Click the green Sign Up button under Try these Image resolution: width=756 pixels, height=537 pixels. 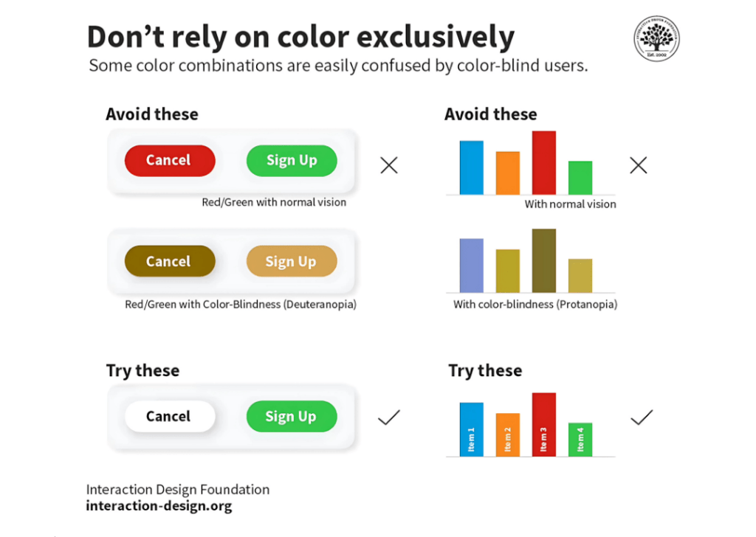292,416
